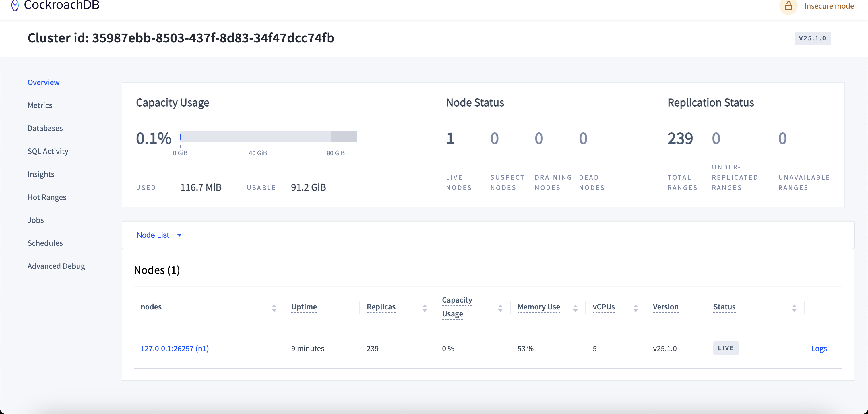Screen dimensions: 868x414
Task: Click the Node List dropdown caret
Action: (x=179, y=235)
